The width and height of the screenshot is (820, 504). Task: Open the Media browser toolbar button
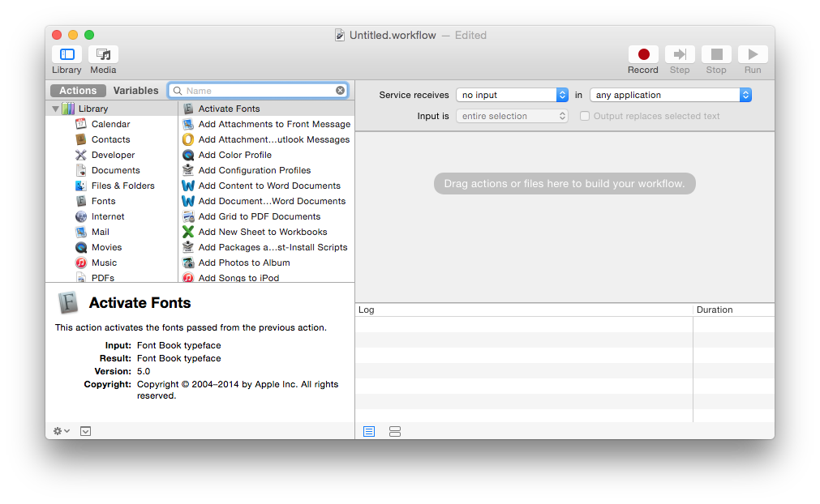(x=103, y=54)
